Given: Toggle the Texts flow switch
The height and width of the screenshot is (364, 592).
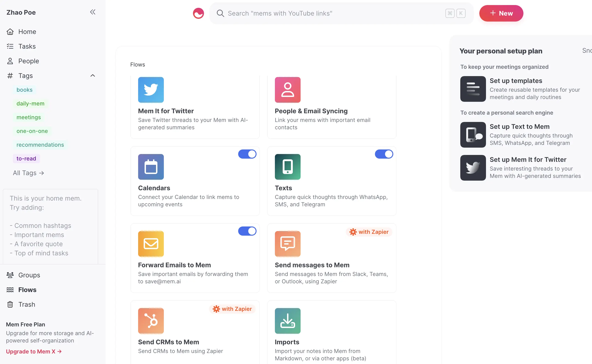Looking at the screenshot, I should pos(384,154).
